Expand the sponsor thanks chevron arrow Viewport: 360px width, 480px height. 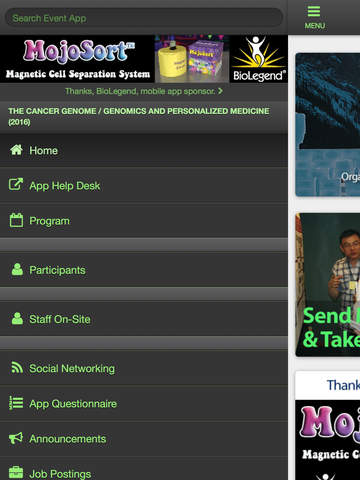point(220,91)
